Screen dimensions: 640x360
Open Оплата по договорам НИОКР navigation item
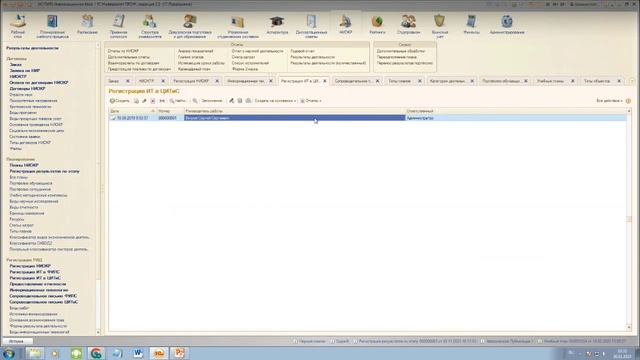click(x=39, y=82)
